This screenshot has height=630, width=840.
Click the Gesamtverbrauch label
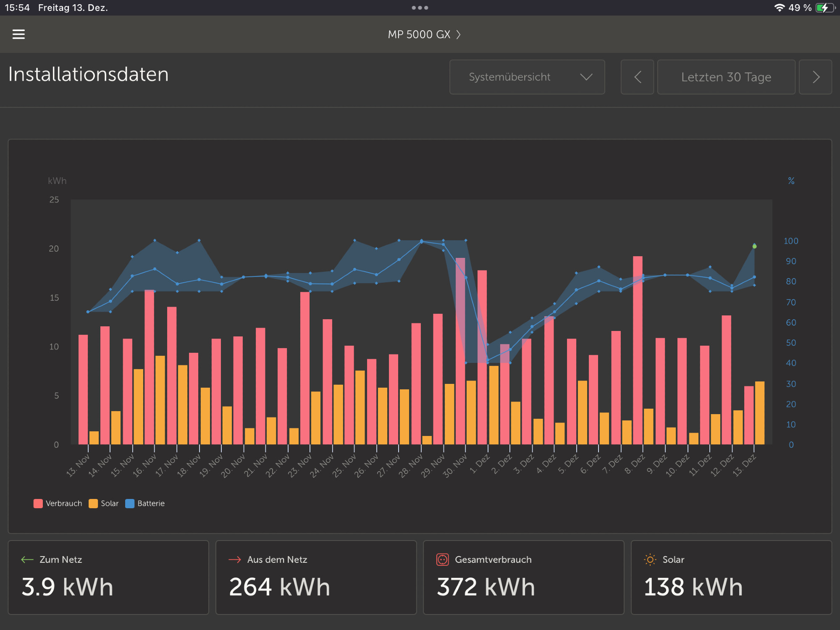click(x=493, y=559)
